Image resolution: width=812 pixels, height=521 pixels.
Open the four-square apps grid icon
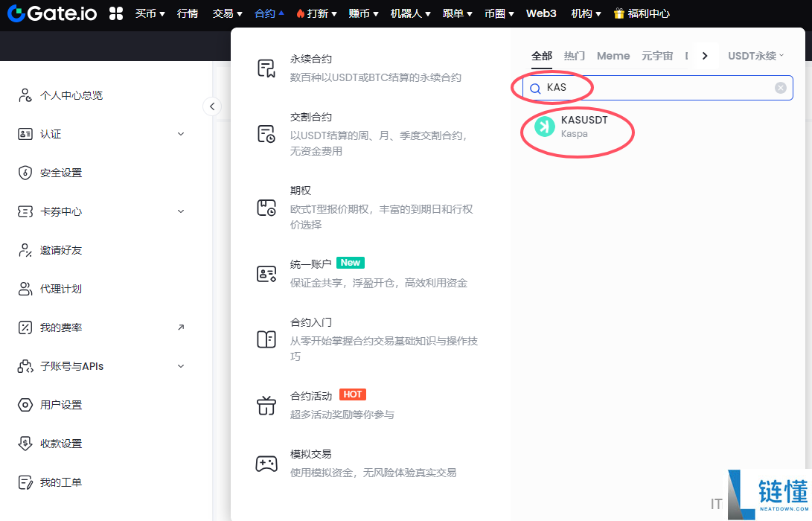116,13
